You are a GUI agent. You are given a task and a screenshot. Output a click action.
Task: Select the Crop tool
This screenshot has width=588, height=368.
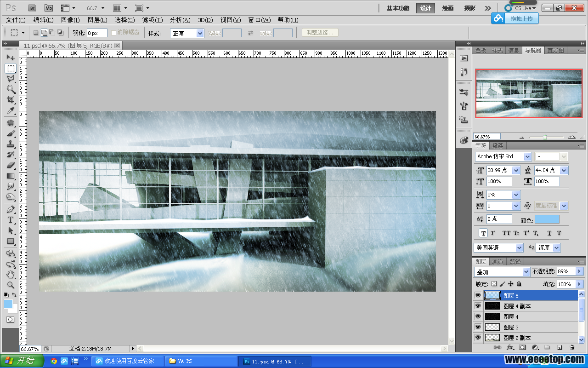click(11, 100)
